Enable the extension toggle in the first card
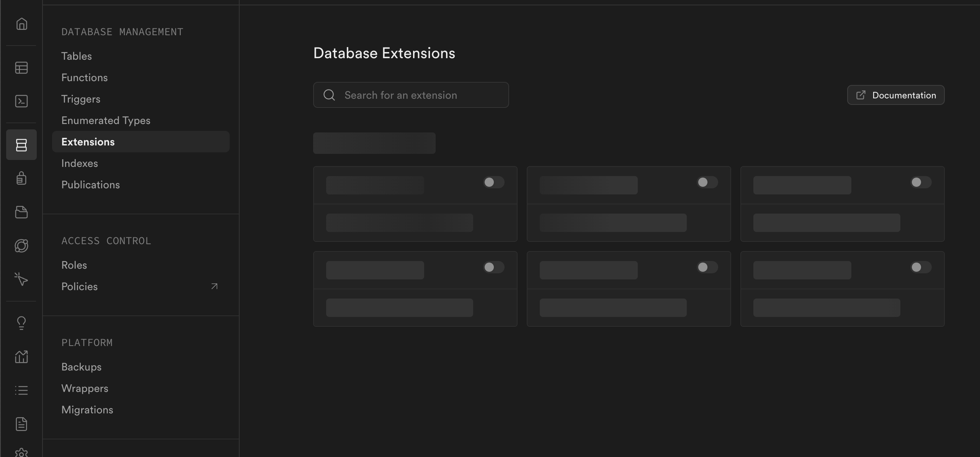 (x=493, y=183)
